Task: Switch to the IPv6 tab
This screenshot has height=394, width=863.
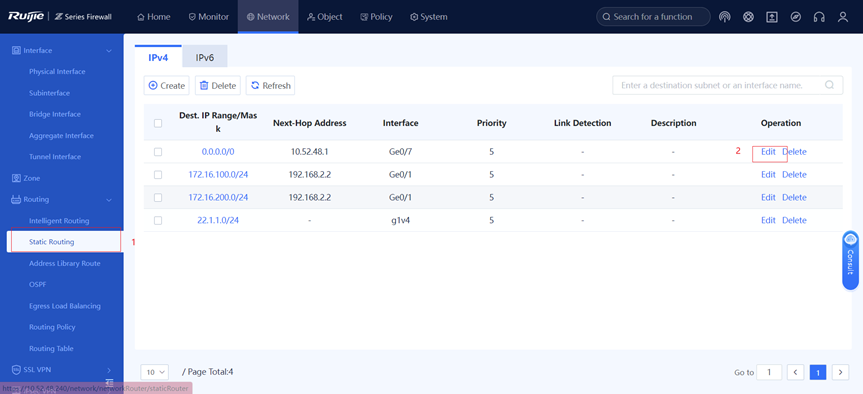Action: click(x=205, y=57)
